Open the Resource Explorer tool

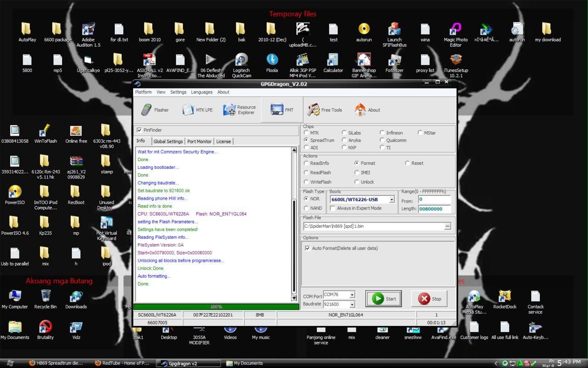pos(239,110)
